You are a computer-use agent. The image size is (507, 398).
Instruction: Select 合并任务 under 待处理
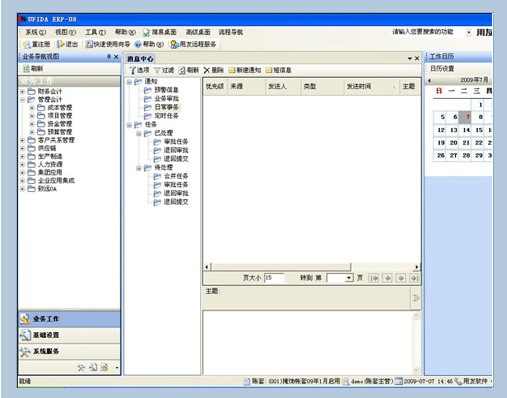point(176,176)
